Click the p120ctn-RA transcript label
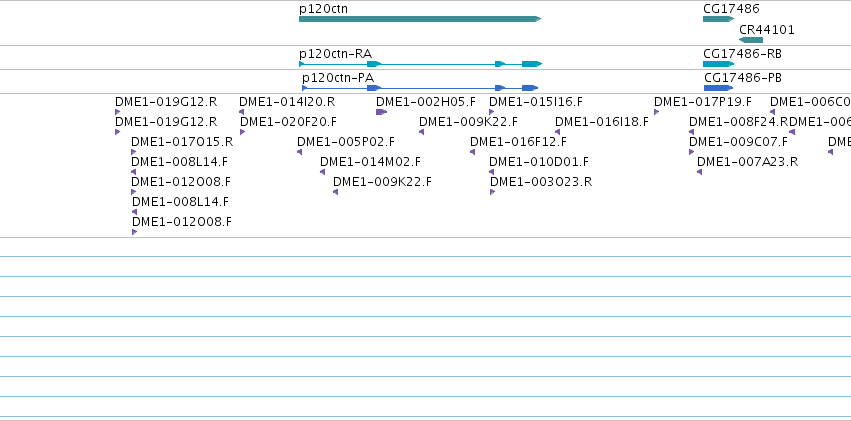This screenshot has width=851, height=421. point(335,54)
